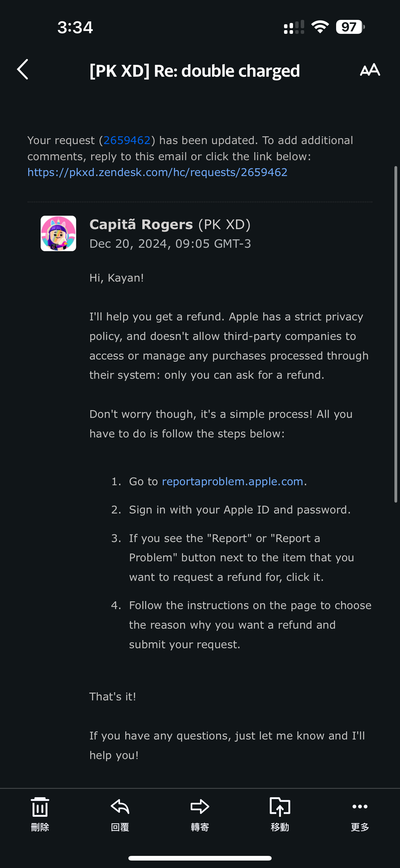Move email using the folder icon
The height and width of the screenshot is (868, 400).
pyautogui.click(x=280, y=807)
